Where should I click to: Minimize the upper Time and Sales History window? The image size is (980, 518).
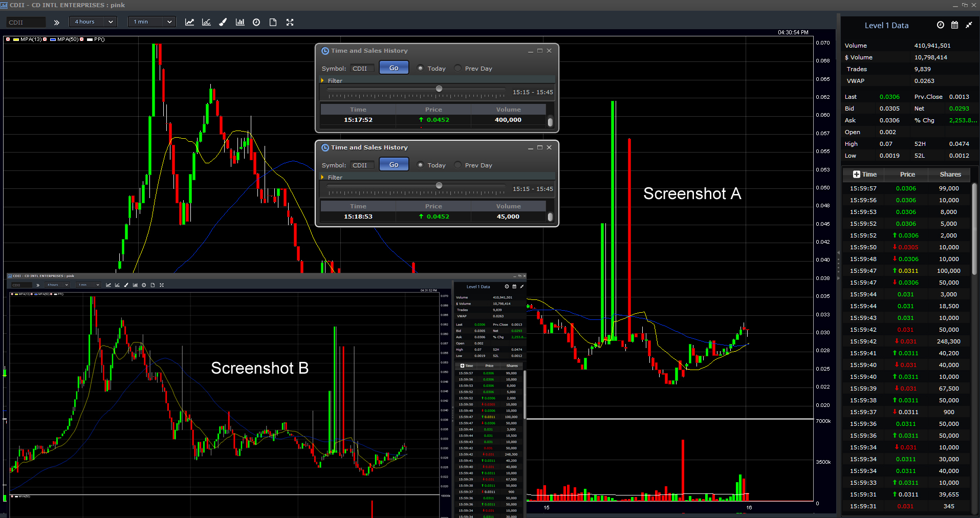coord(531,51)
